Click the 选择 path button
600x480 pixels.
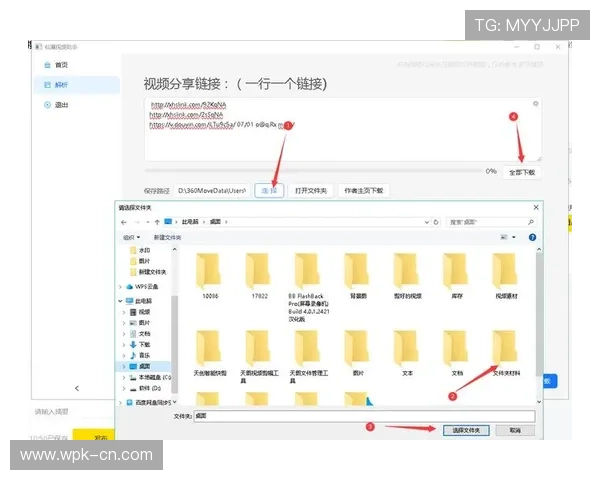coord(269,191)
